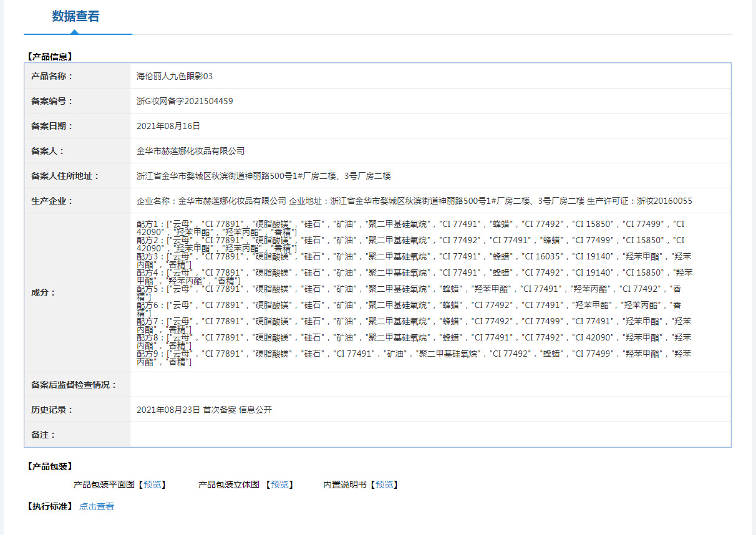Click the 历史记录 label cell

point(77,410)
